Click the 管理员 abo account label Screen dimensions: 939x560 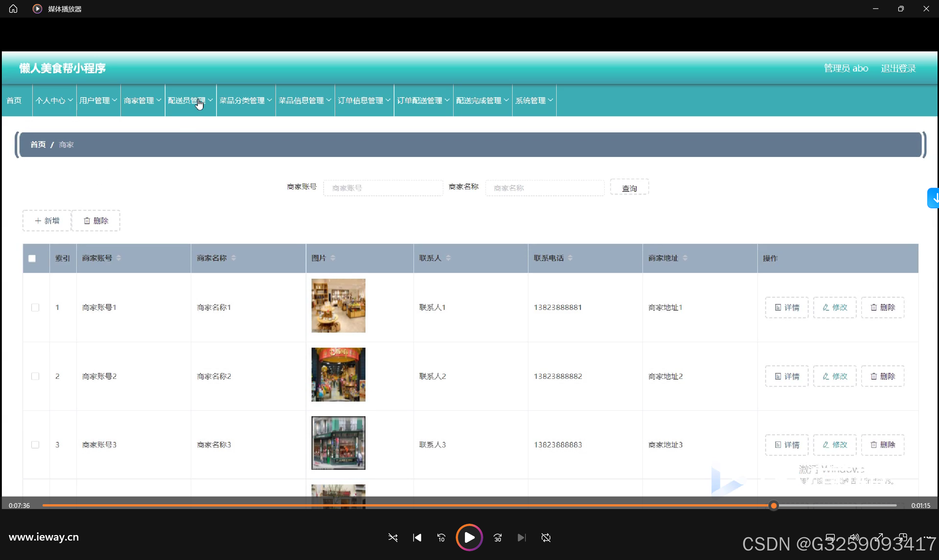846,68
